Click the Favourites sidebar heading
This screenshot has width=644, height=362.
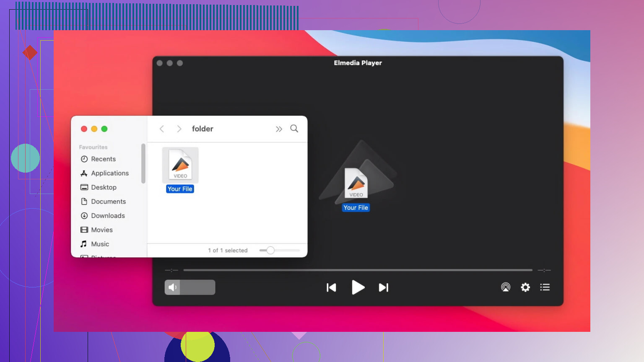93,147
